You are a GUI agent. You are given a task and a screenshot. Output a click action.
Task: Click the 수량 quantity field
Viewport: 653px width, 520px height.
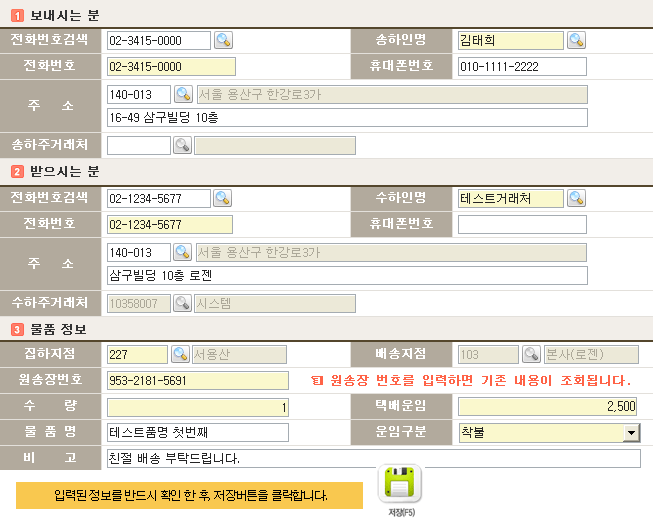point(198,407)
